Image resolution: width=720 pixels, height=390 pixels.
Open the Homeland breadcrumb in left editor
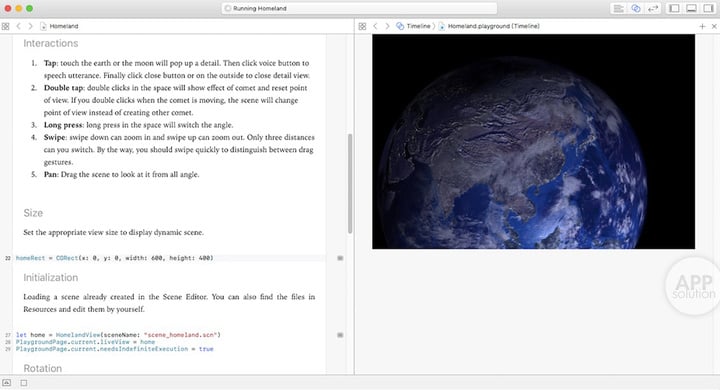[59, 26]
